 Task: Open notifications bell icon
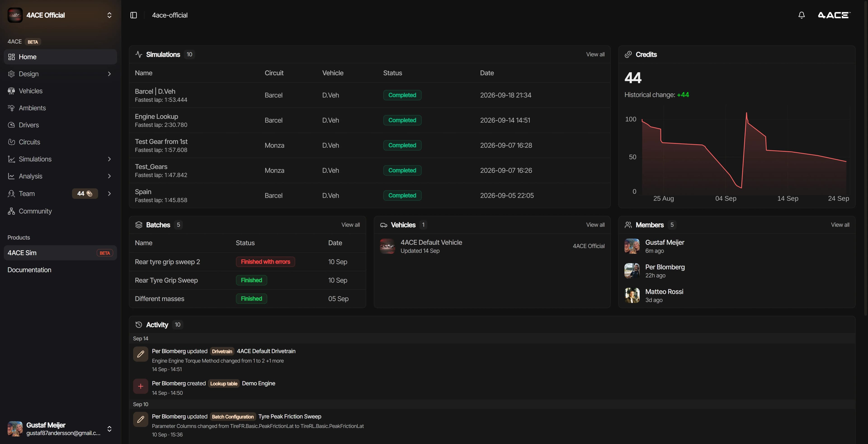click(802, 15)
